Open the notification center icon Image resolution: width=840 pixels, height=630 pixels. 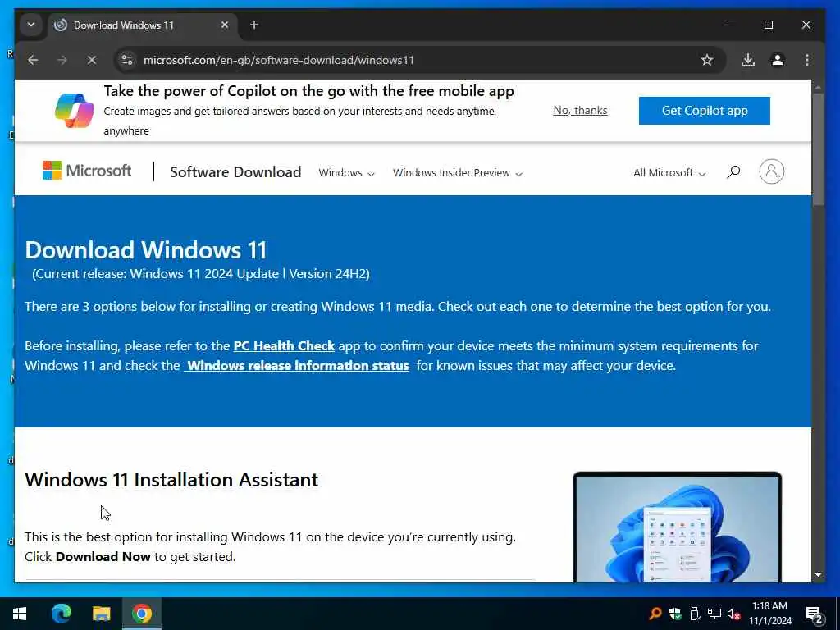[815, 614]
